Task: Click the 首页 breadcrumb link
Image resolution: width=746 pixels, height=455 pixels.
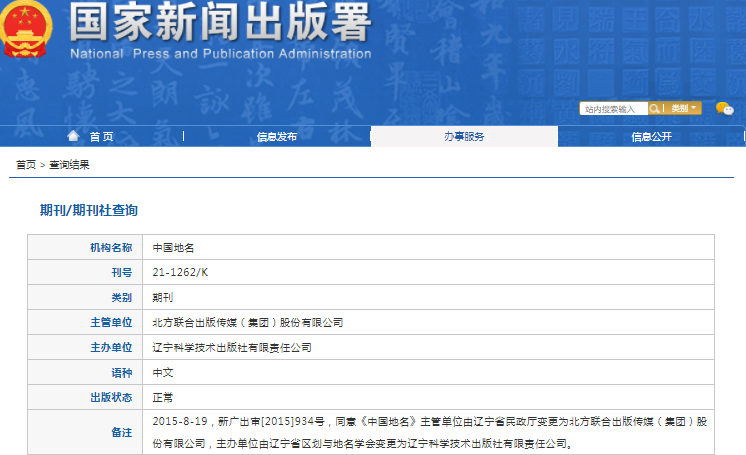Action: click(x=25, y=164)
